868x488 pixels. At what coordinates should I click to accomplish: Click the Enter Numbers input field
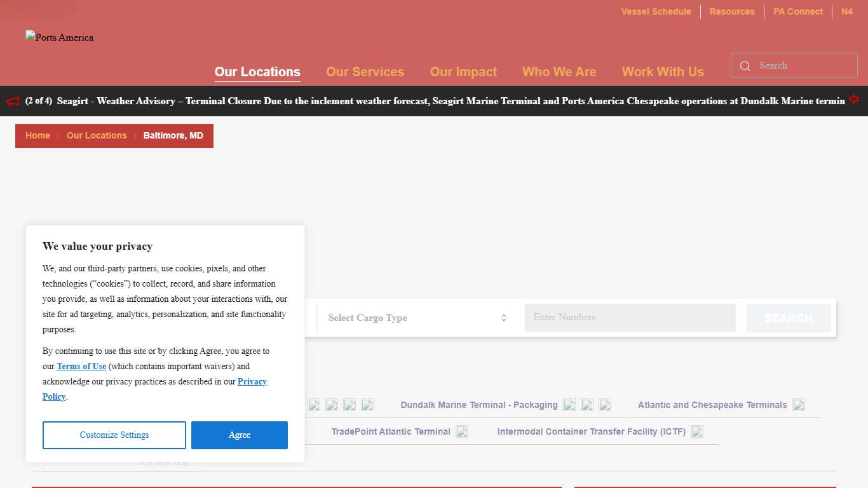pos(630,318)
